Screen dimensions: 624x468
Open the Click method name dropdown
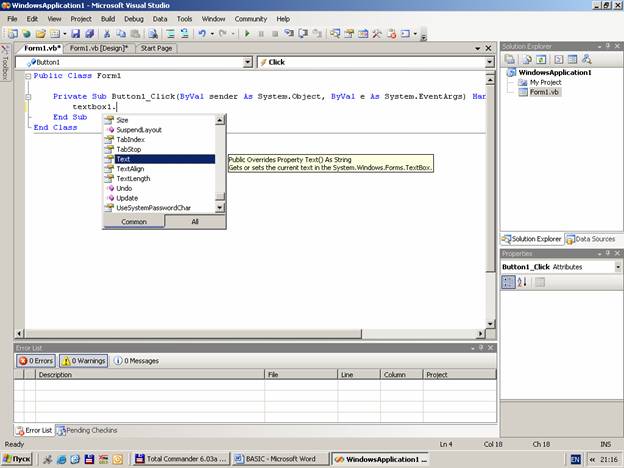[x=489, y=62]
